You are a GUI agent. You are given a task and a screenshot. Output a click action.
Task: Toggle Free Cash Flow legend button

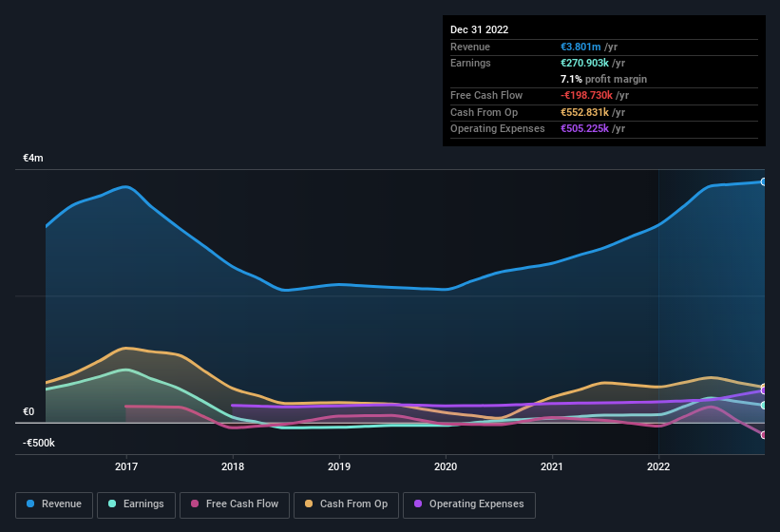tap(235, 504)
